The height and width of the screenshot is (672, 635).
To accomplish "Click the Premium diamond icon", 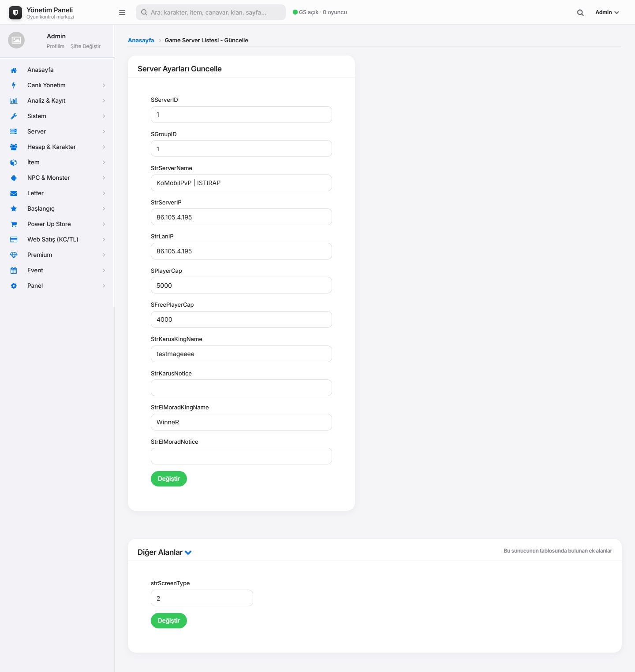I will pyautogui.click(x=14, y=255).
